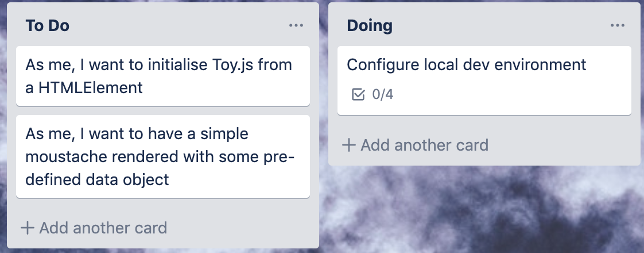Open the To Do list actions ellipsis menu
This screenshot has width=644, height=253.
click(296, 25)
